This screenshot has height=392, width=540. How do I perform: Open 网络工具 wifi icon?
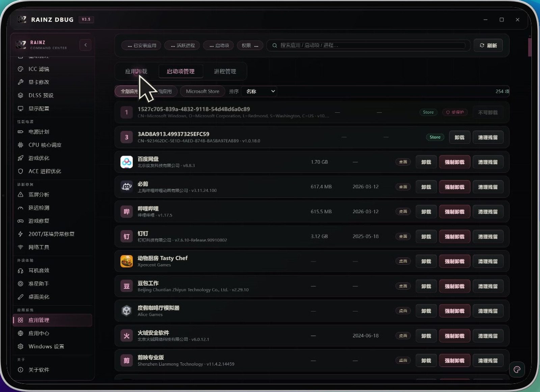pyautogui.click(x=21, y=247)
